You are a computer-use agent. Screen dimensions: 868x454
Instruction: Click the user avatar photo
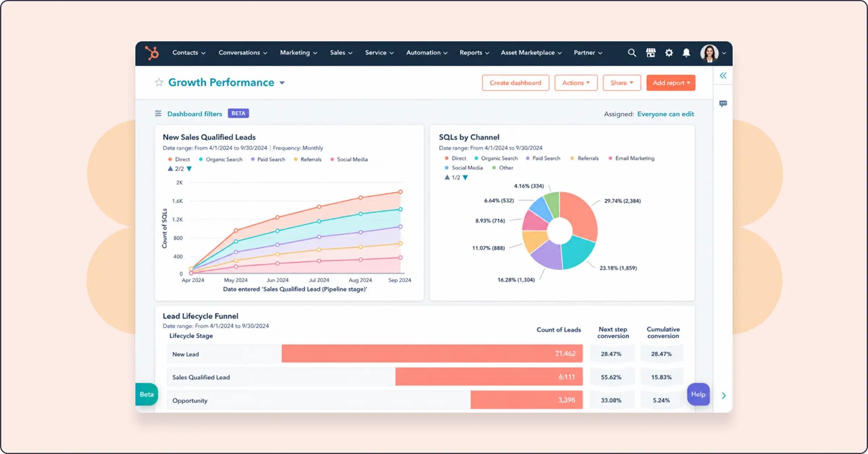point(709,53)
